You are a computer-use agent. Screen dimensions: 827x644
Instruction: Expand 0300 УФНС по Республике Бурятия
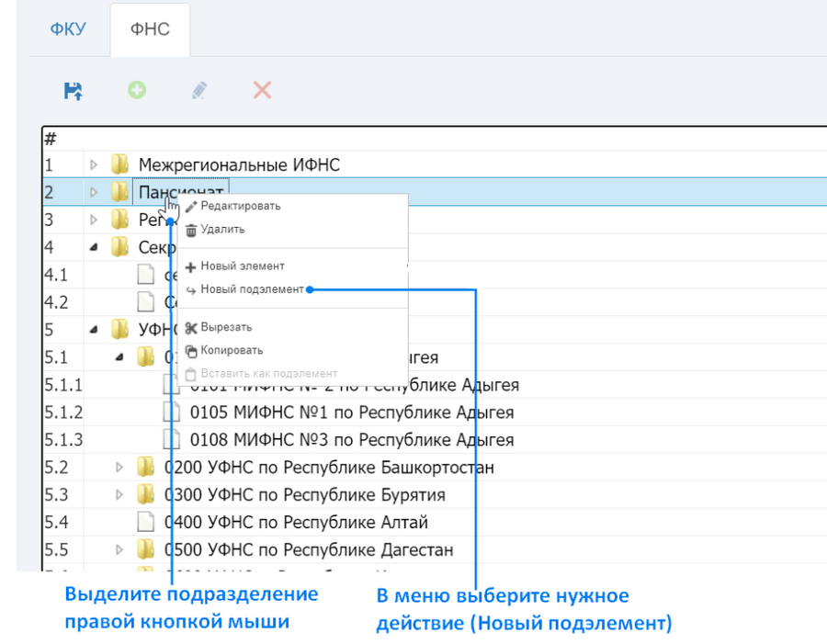[x=119, y=495]
